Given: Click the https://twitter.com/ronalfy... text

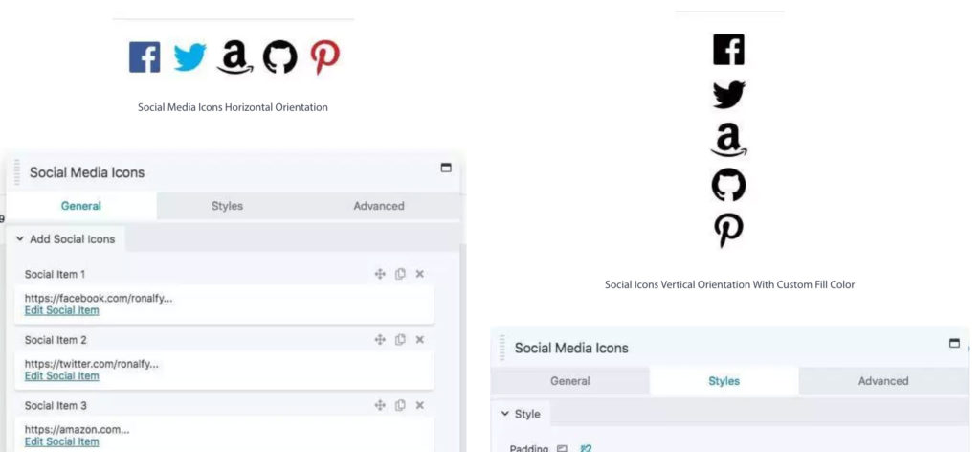Looking at the screenshot, I should [x=92, y=363].
